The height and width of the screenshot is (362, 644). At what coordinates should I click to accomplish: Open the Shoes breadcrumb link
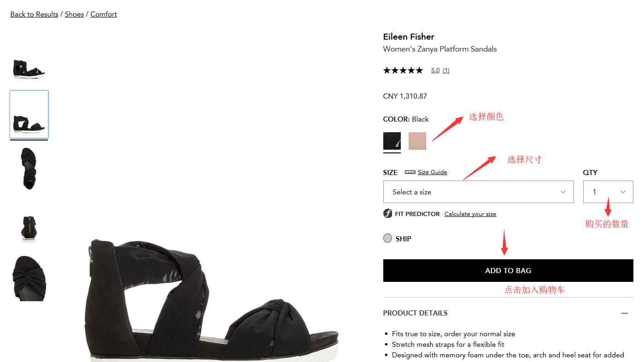coord(74,14)
